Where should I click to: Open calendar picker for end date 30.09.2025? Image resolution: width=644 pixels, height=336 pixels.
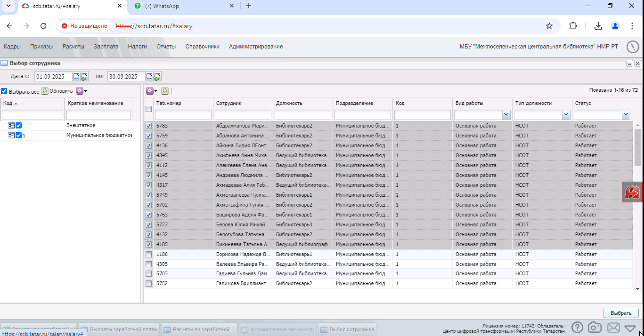[x=149, y=76]
